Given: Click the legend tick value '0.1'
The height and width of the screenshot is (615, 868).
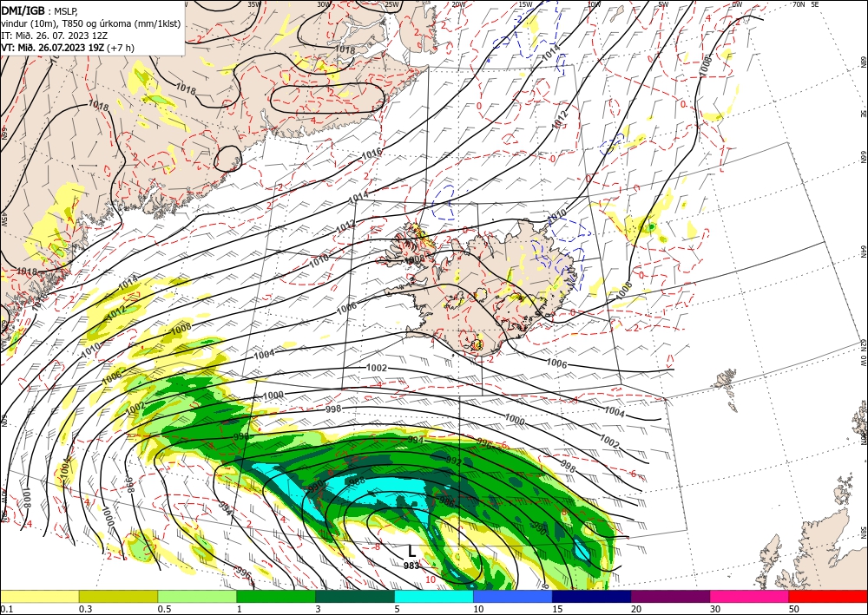Looking at the screenshot, I should [x=5, y=609].
